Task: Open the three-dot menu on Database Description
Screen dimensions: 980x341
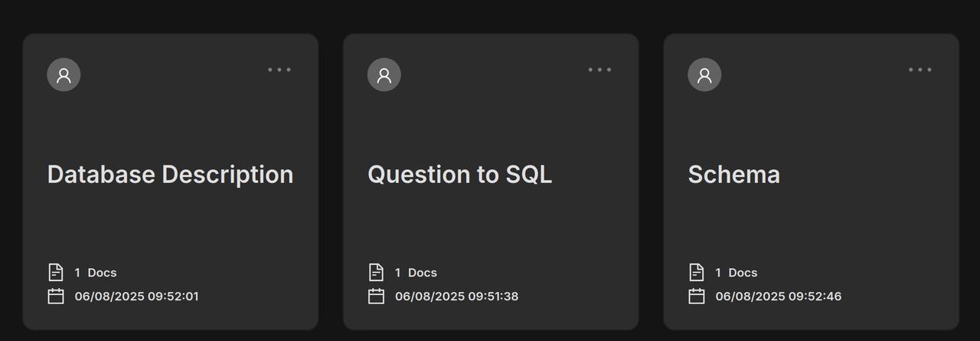Action: tap(279, 70)
